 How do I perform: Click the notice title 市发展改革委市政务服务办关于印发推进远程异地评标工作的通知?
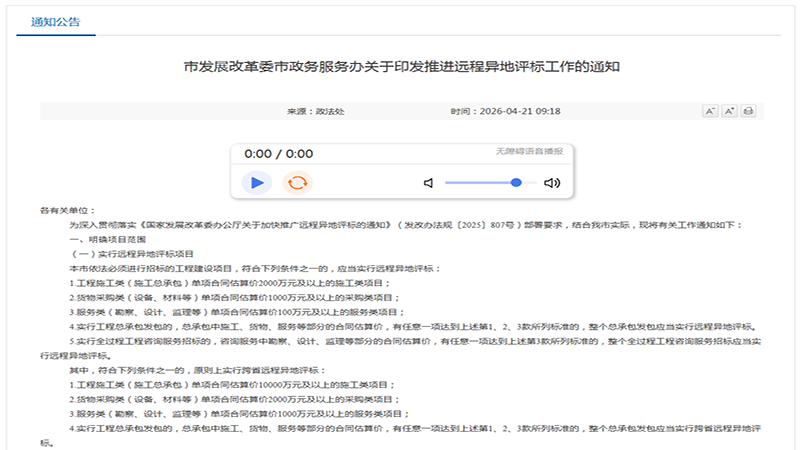coord(402,67)
